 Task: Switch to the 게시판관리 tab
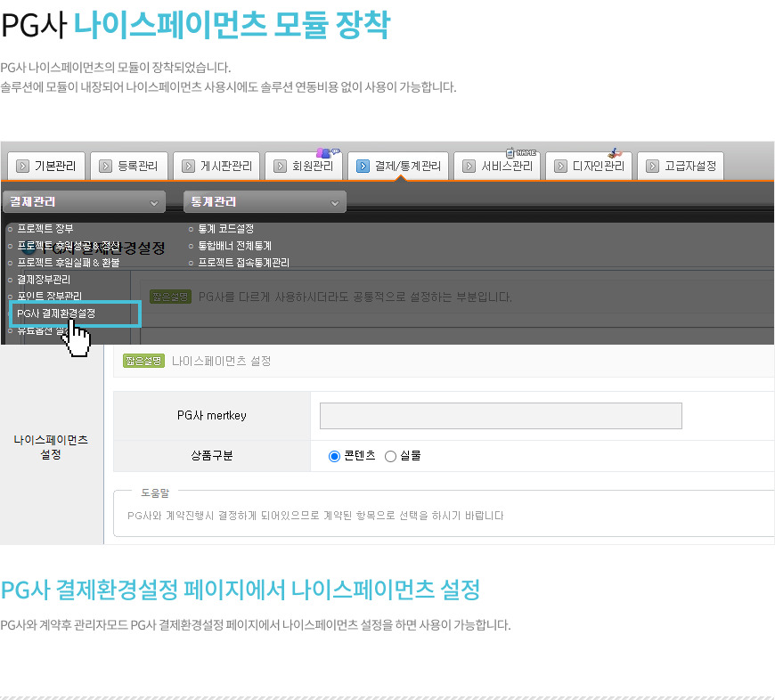[216, 166]
